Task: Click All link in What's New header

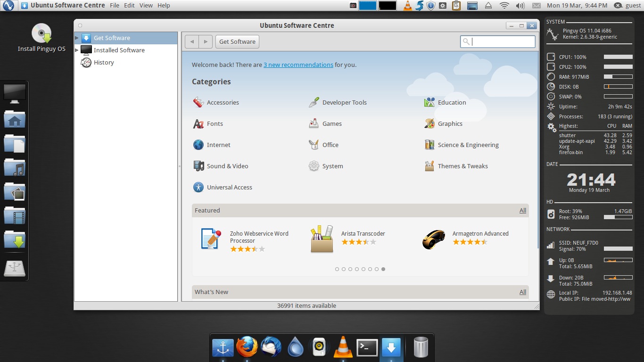Action: click(523, 292)
